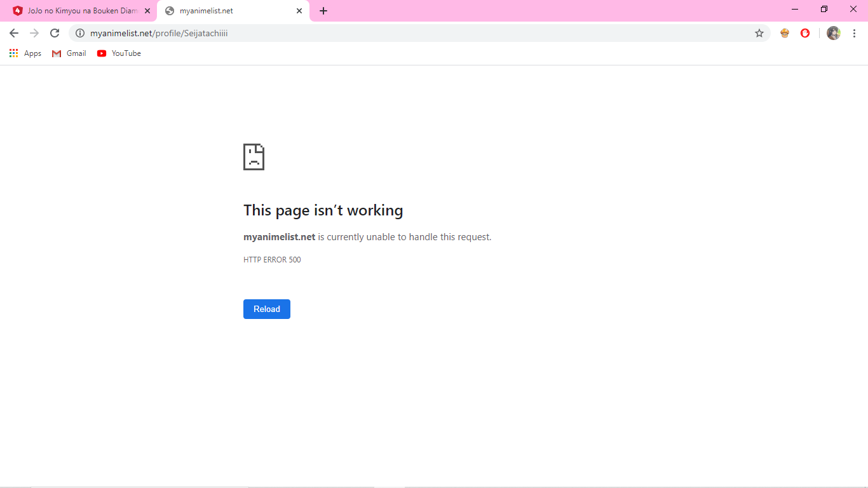Open the Chrome profile avatar

(834, 33)
